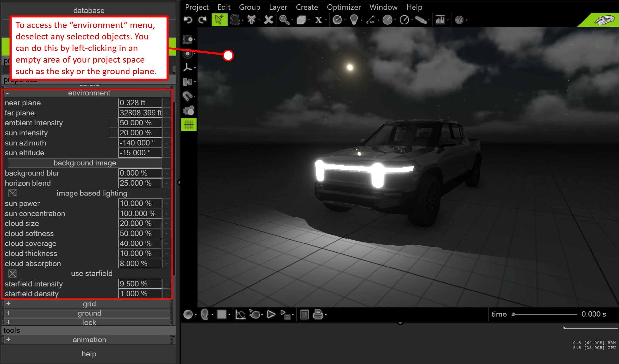Click the magnet snap icon
Screen dimensions: 619x364
tap(187, 96)
